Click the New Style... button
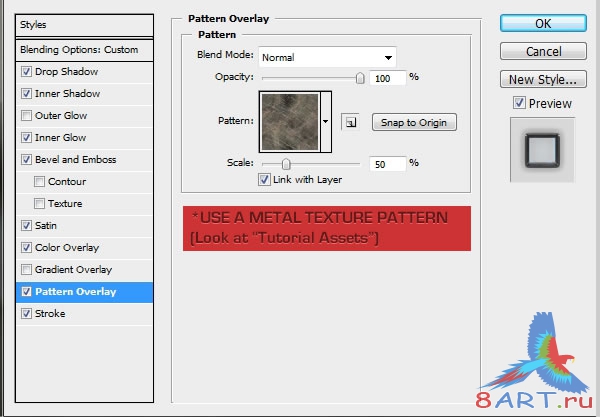600x417 pixels. coord(543,79)
